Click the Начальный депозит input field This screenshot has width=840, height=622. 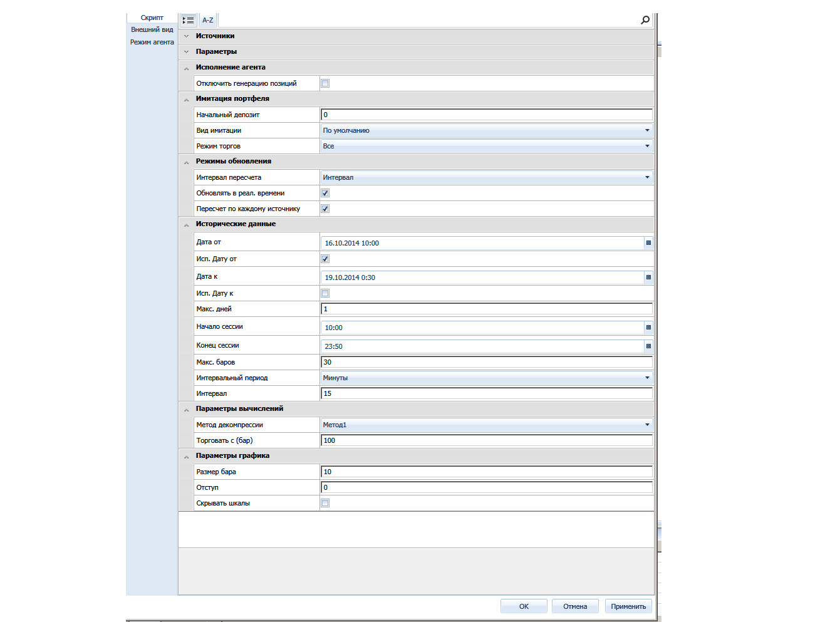pyautogui.click(x=486, y=115)
